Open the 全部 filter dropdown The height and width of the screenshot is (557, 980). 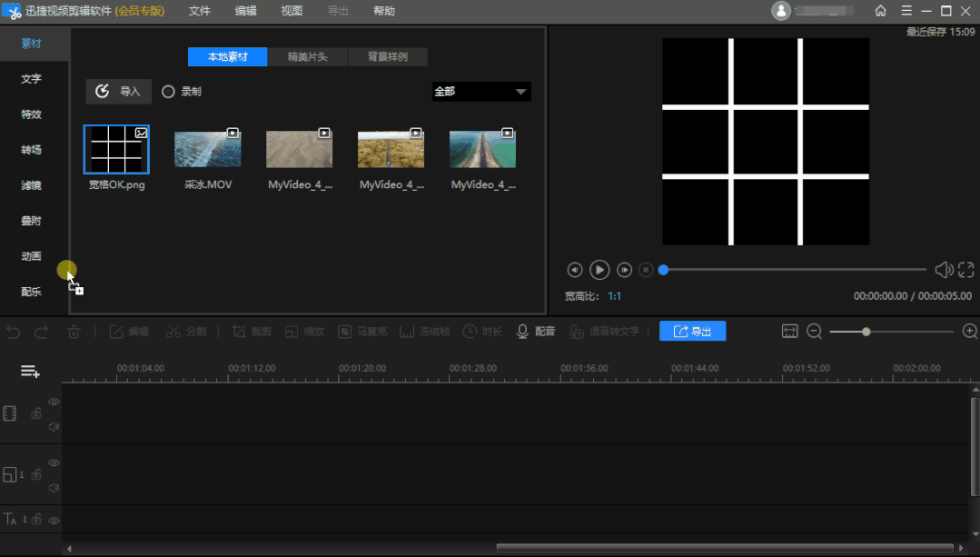tap(480, 92)
